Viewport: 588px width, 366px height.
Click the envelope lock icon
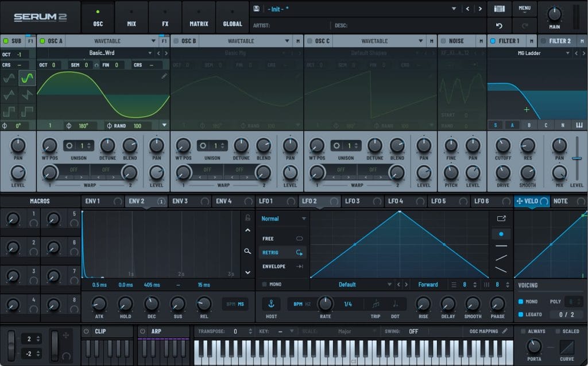click(x=247, y=218)
